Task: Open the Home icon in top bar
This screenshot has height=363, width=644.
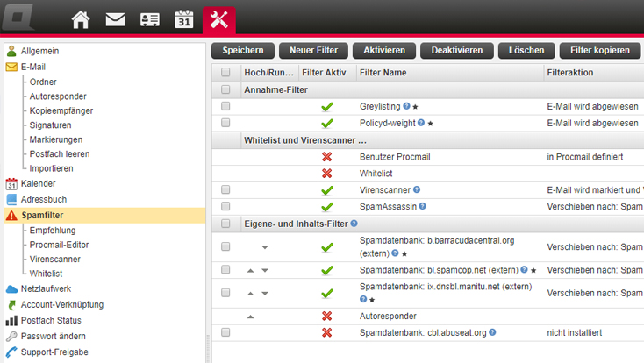Action: point(81,19)
